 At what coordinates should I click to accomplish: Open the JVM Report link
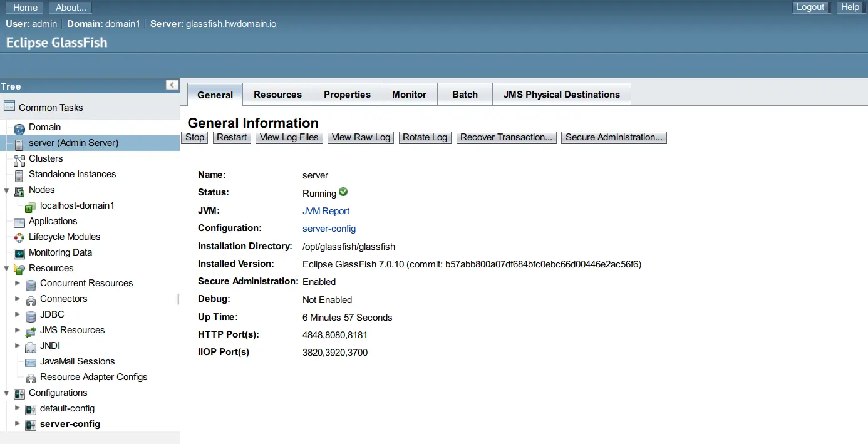(326, 211)
